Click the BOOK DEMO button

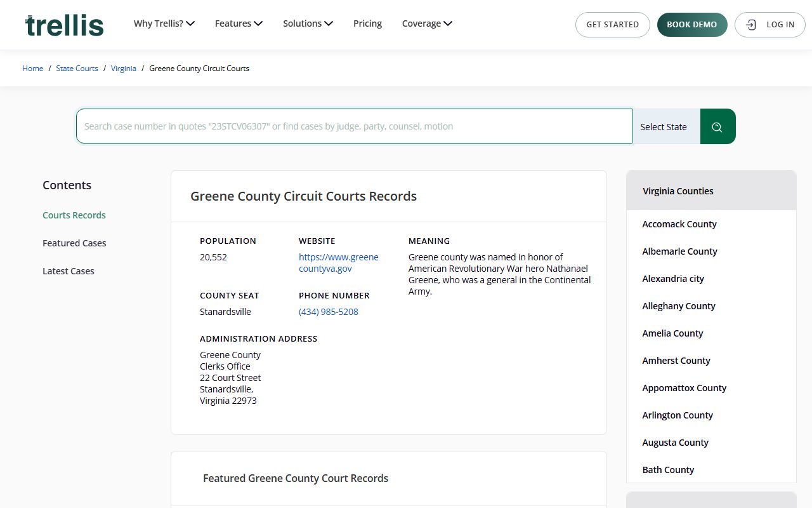(692, 25)
